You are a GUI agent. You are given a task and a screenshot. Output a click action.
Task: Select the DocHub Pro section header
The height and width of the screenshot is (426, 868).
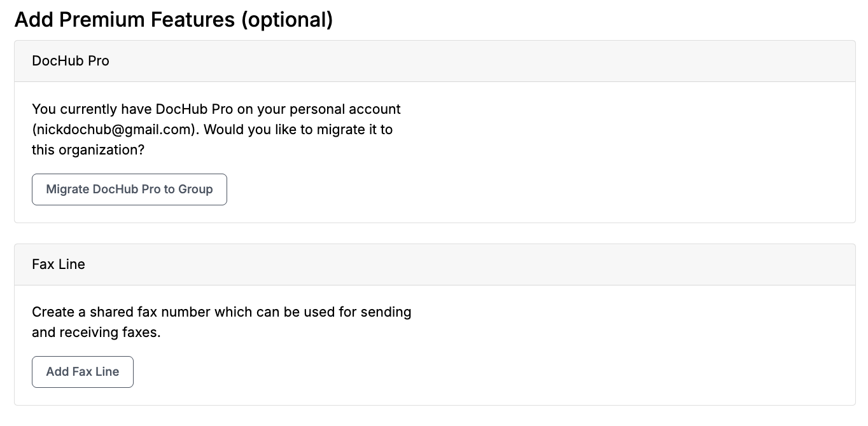click(x=435, y=61)
